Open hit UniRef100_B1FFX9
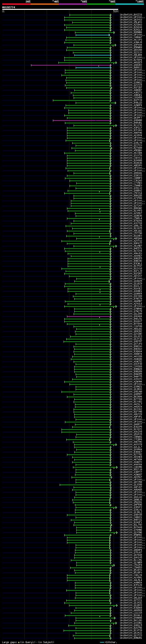 click(131, 100)
